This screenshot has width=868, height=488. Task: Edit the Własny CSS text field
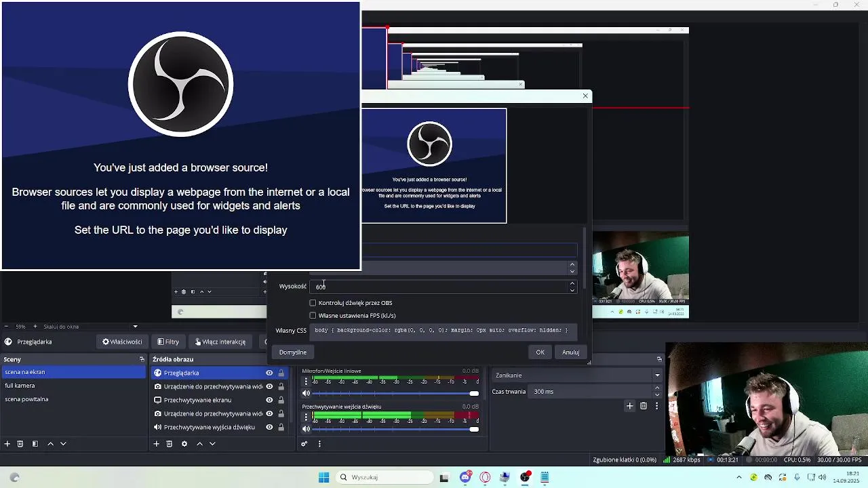coord(444,331)
